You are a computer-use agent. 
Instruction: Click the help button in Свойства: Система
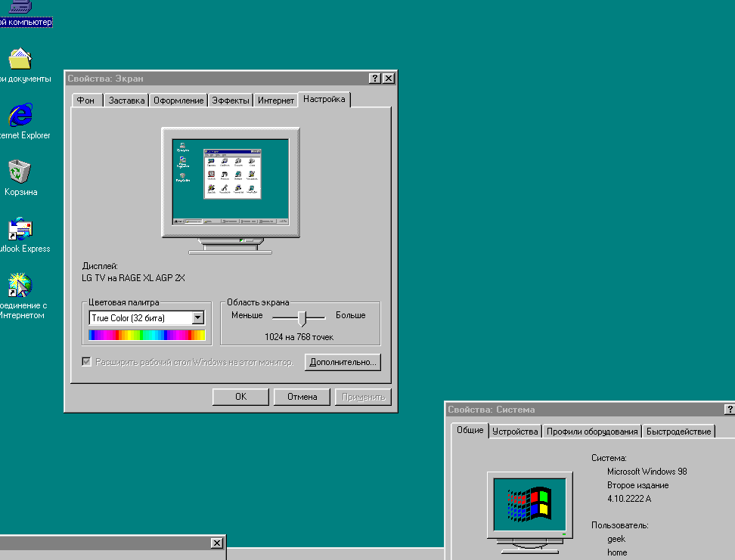tap(730, 409)
